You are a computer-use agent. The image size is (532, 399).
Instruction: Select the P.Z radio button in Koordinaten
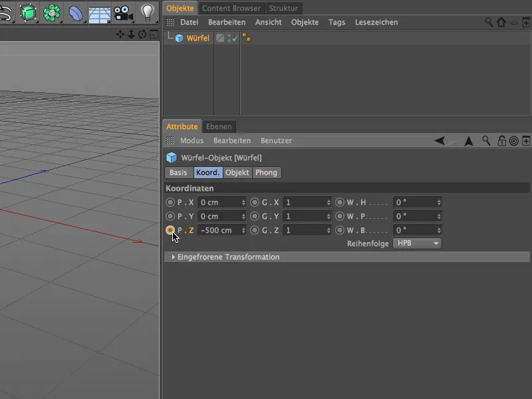170,229
